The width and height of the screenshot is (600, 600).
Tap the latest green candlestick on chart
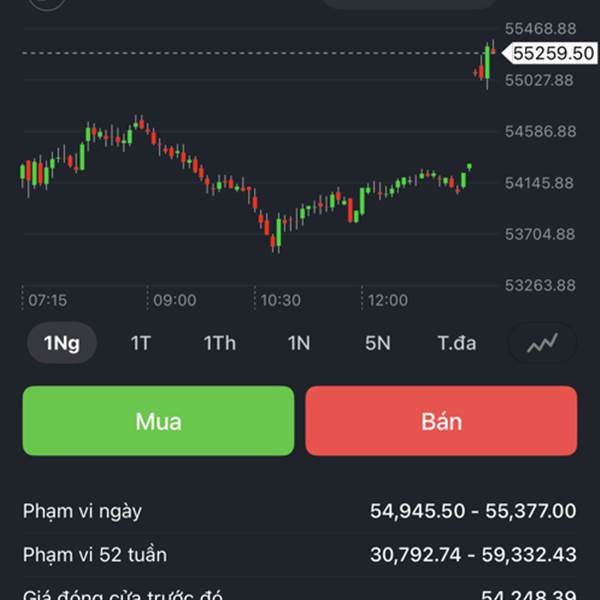tap(487, 63)
